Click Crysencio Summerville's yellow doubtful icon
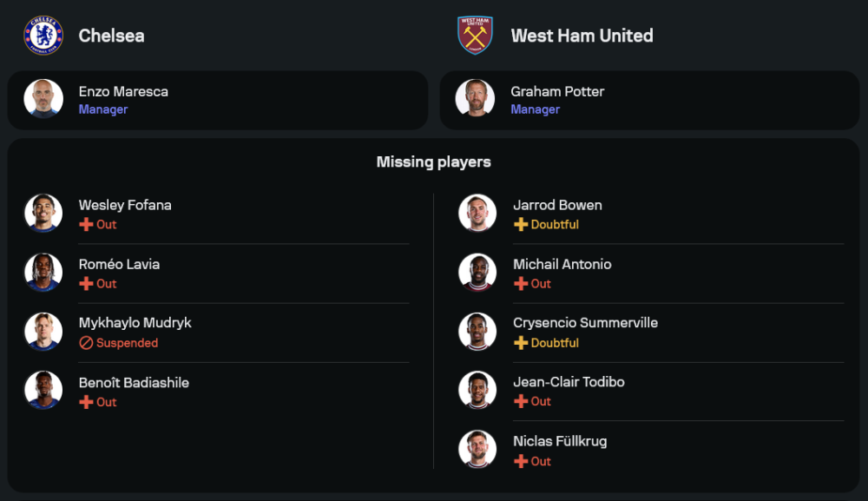 coord(521,343)
